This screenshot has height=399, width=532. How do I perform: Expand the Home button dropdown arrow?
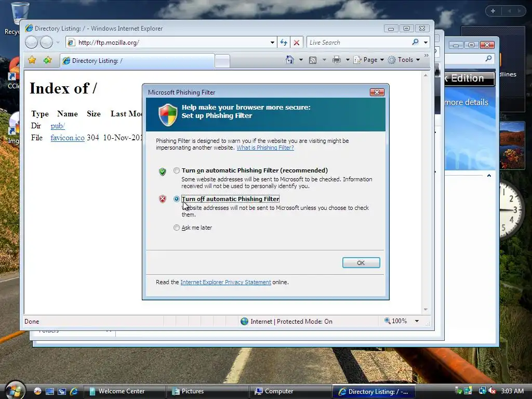coord(301,60)
